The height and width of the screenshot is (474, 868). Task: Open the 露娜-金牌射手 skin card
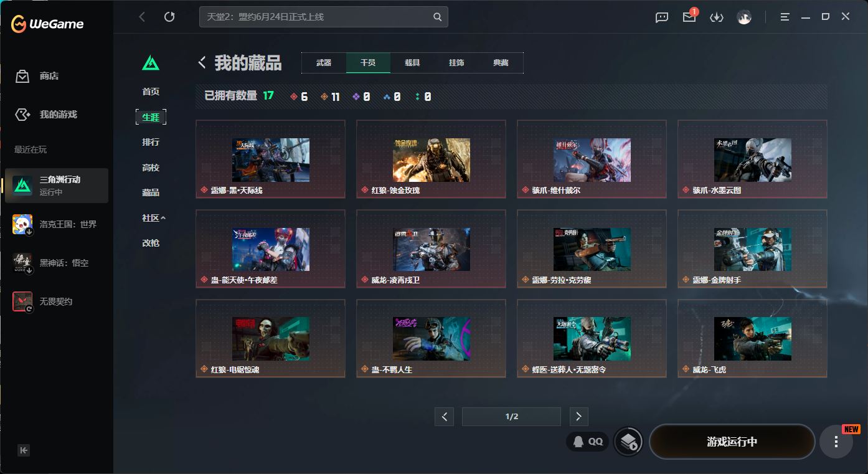click(x=752, y=249)
